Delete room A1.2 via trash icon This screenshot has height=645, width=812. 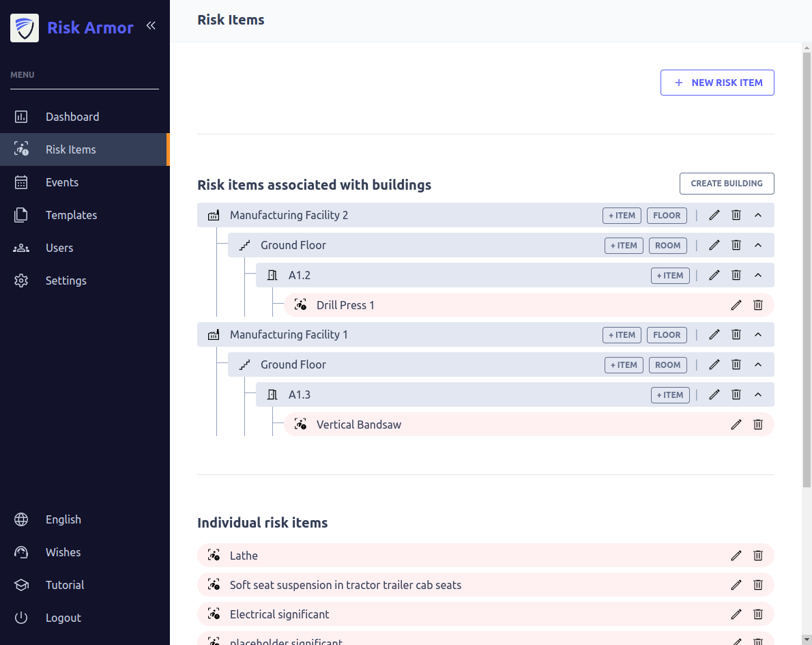(x=736, y=275)
